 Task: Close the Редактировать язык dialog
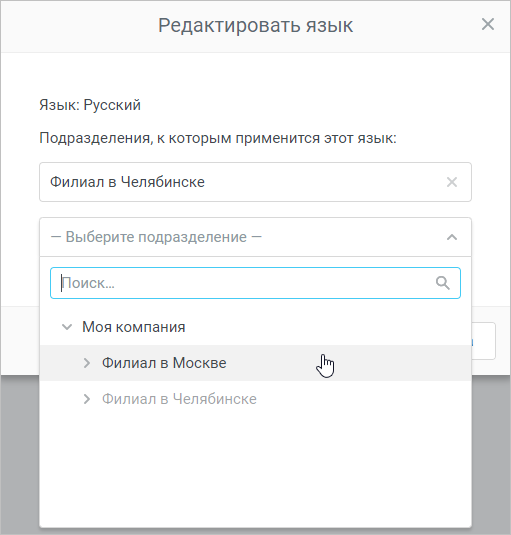tap(487, 24)
